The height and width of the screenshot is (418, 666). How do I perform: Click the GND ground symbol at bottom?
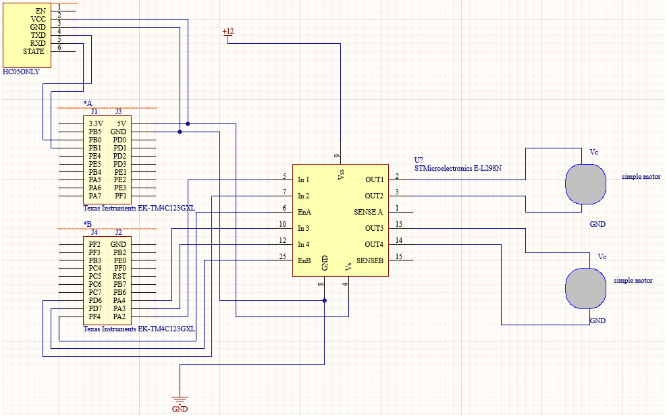tap(180, 399)
